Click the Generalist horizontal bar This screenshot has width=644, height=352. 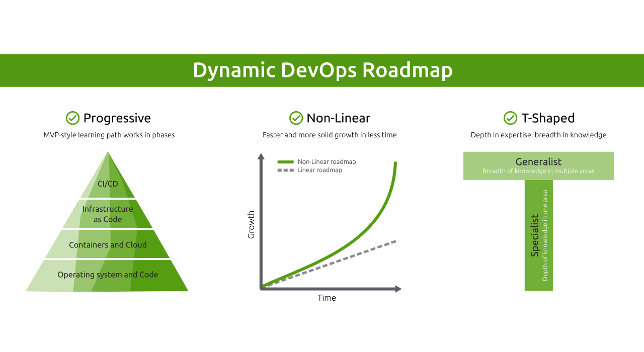pos(538,166)
